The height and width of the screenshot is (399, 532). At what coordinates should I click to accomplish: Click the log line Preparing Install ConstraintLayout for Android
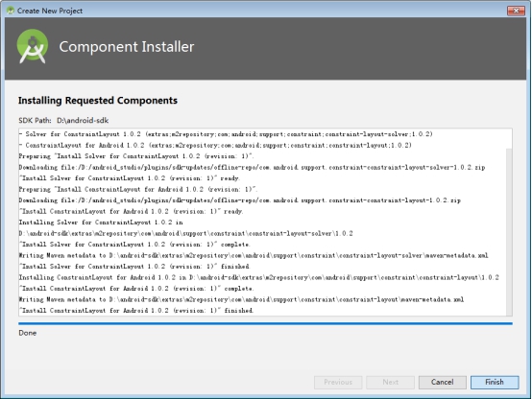pos(138,189)
